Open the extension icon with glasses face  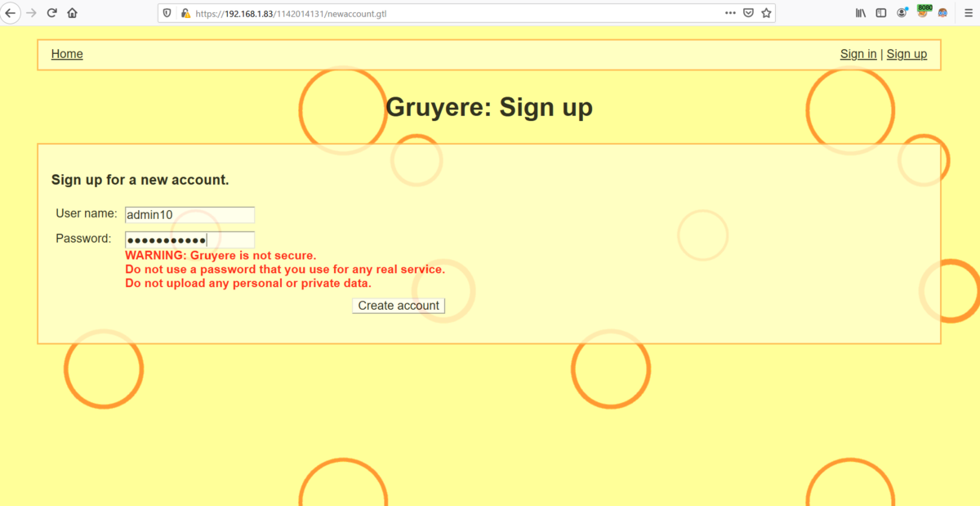click(942, 13)
